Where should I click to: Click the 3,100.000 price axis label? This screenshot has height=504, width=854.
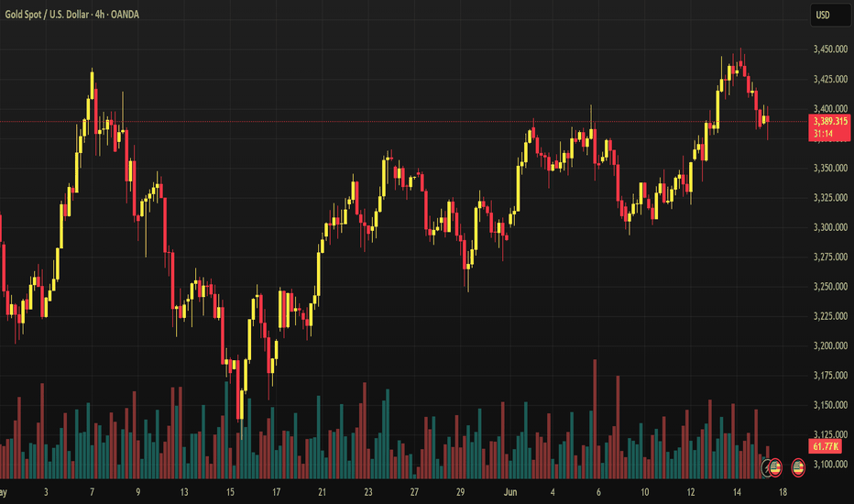(830, 465)
